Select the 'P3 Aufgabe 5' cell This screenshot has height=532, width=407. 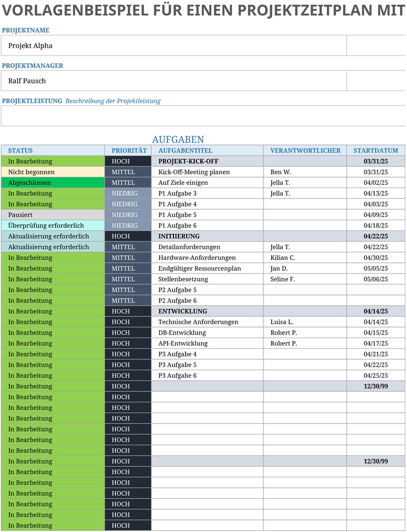(207, 365)
